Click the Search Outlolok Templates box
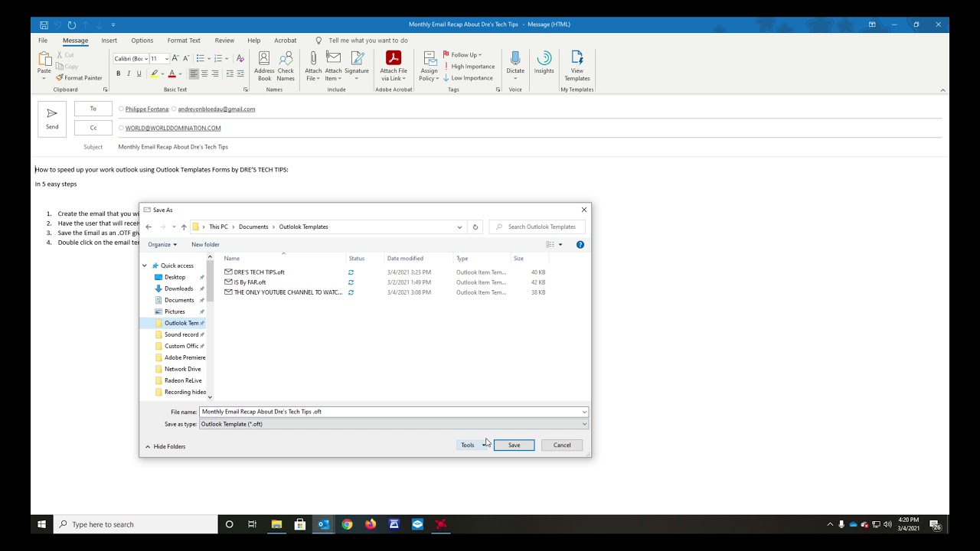This screenshot has width=980, height=551. point(537,227)
